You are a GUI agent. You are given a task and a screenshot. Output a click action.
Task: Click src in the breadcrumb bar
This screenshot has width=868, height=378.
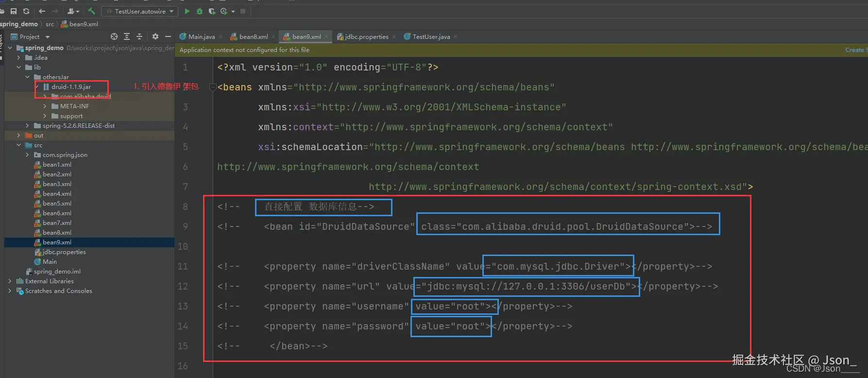click(x=50, y=24)
